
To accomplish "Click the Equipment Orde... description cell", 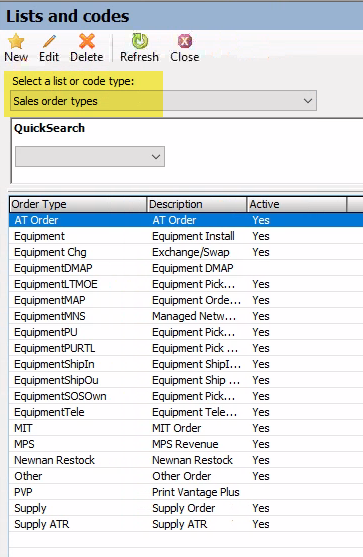I will [196, 300].
